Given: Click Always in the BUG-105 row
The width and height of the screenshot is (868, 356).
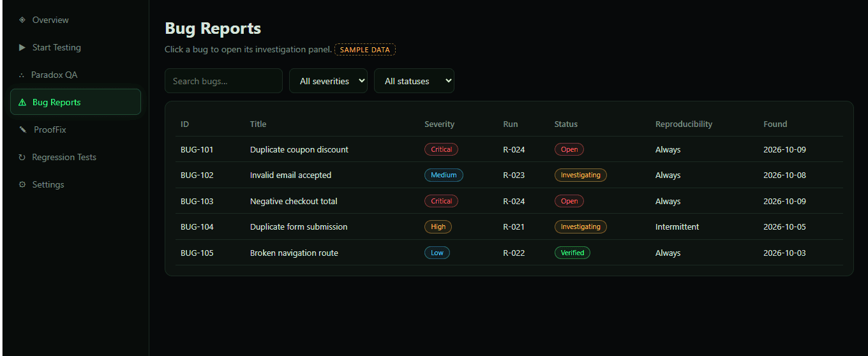Looking at the screenshot, I should coord(668,253).
